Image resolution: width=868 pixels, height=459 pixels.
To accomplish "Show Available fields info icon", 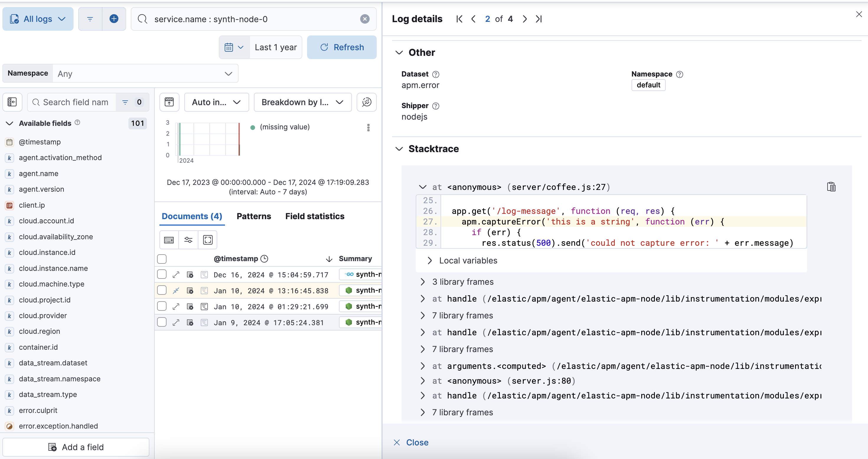I will coord(77,123).
